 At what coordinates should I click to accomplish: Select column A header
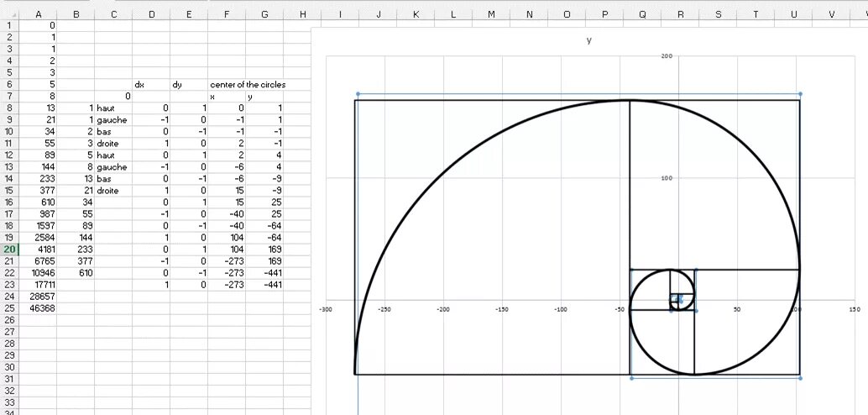(39, 15)
